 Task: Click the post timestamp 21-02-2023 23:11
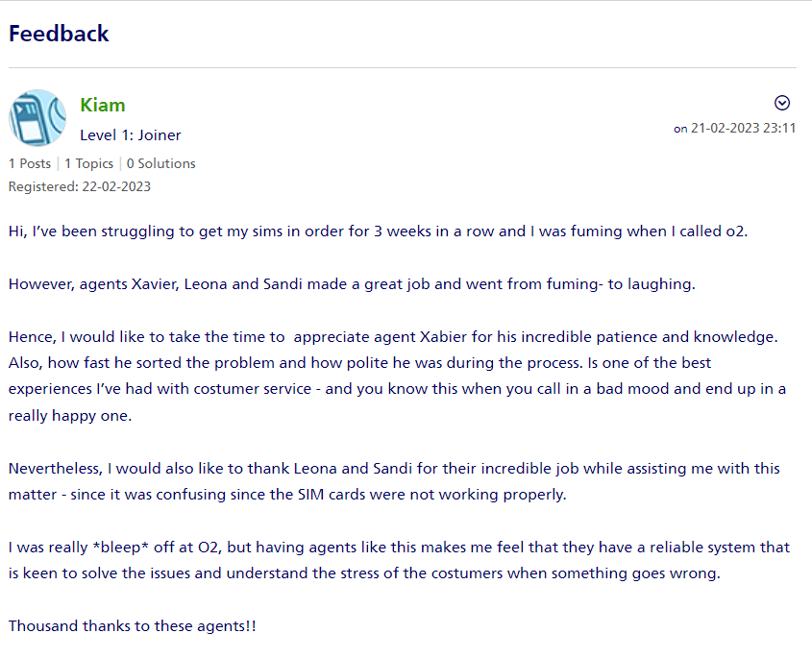pyautogui.click(x=743, y=128)
